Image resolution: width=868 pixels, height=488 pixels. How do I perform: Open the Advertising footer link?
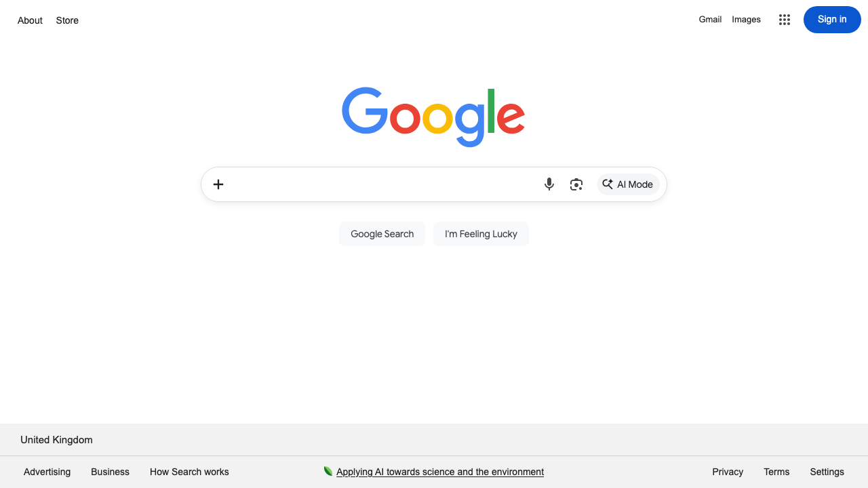pyautogui.click(x=47, y=472)
